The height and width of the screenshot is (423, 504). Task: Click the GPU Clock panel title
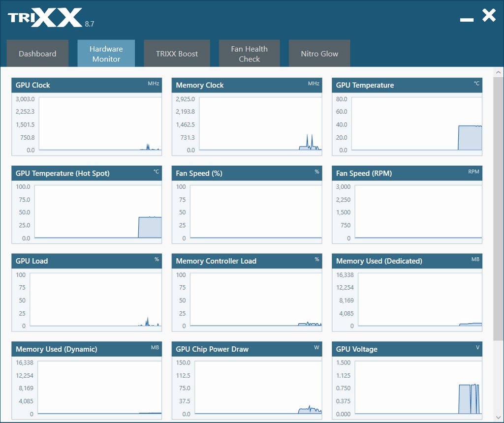[x=33, y=85]
